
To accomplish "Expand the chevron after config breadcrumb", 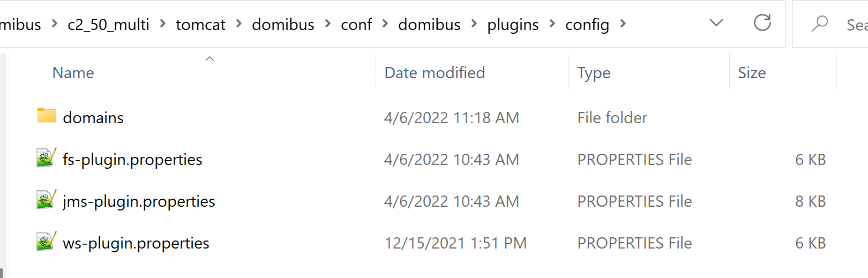I will 623,24.
